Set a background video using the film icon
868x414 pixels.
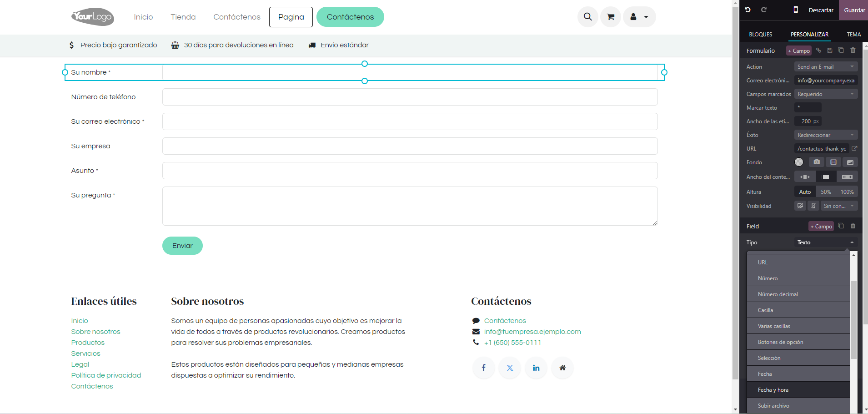pos(833,162)
